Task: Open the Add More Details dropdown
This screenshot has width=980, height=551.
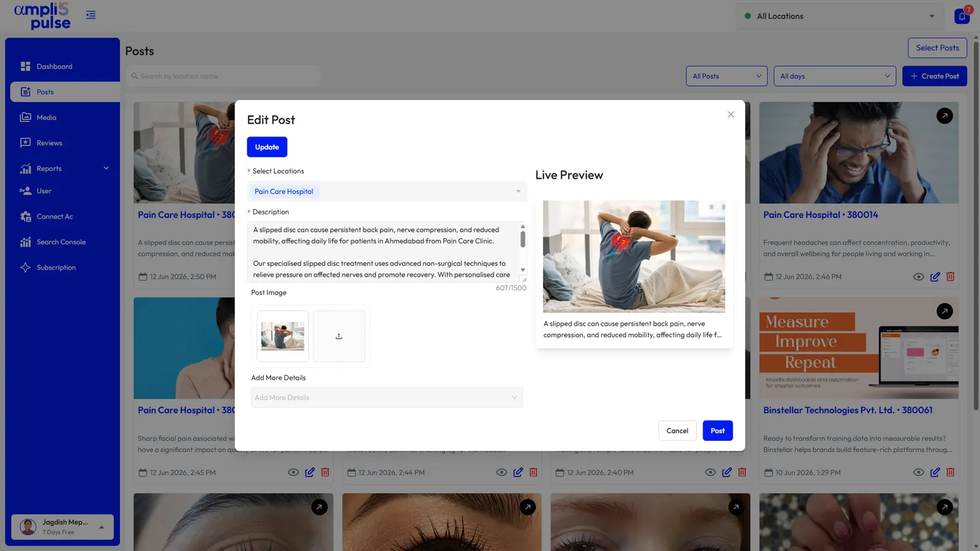Action: click(387, 398)
